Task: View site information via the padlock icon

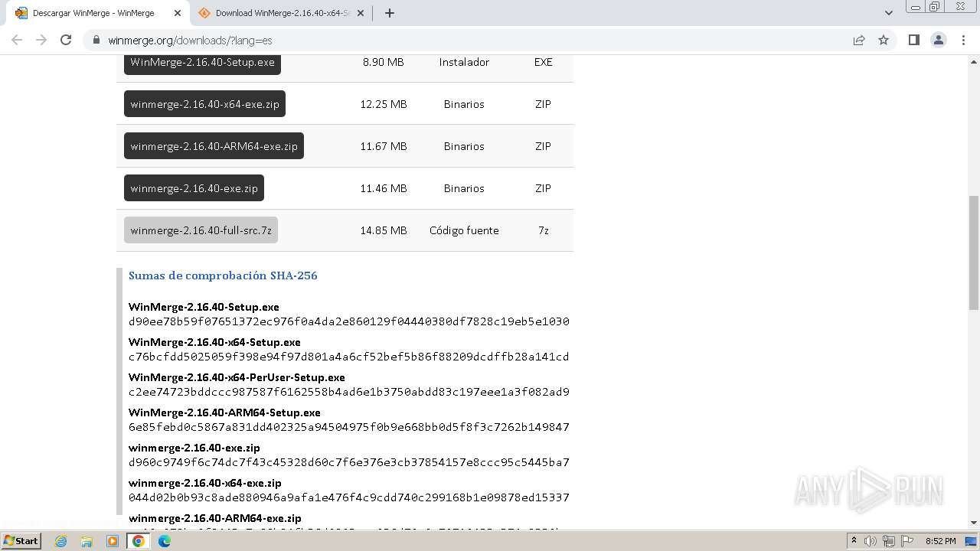Action: coord(96,40)
